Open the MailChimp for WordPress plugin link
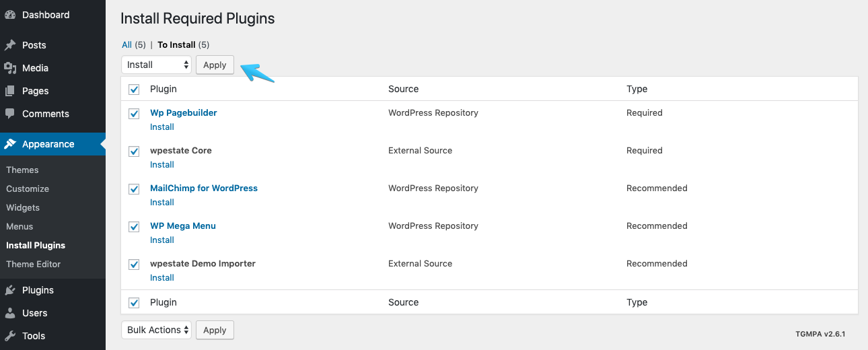 [204, 188]
